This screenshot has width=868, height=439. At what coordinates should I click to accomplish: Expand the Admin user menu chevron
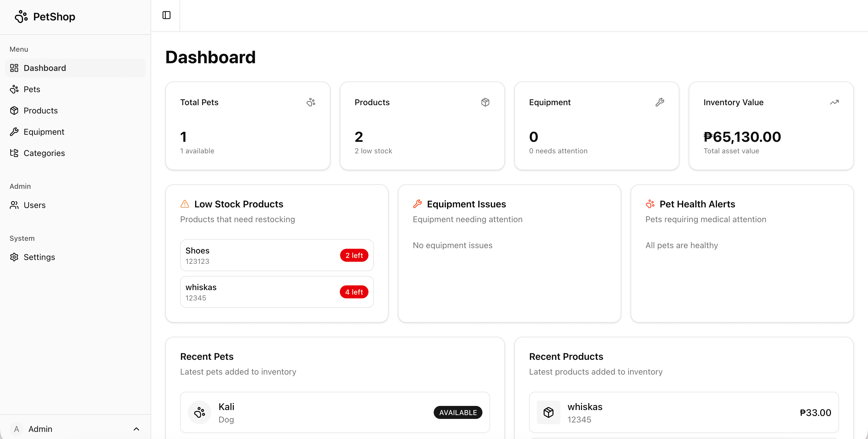(x=136, y=429)
